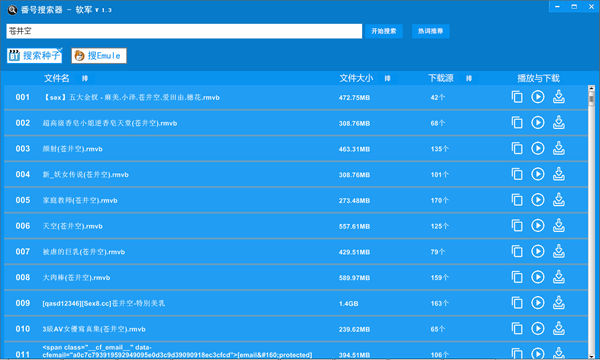Click the 播放与下载 column header
This screenshot has width=600, height=360.
538,78
